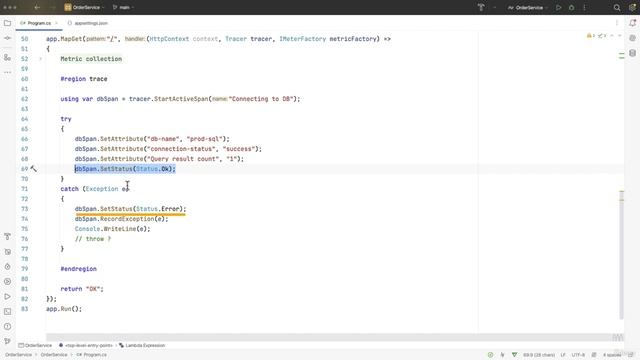Switch to the appsettings.json tab
Screen dimensions: 640x360
coord(88,23)
